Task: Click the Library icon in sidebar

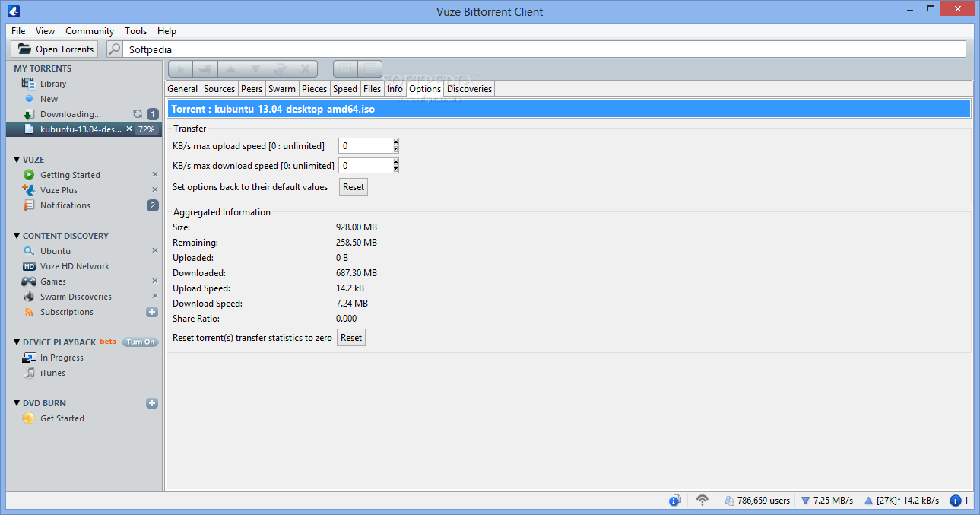Action: click(28, 84)
